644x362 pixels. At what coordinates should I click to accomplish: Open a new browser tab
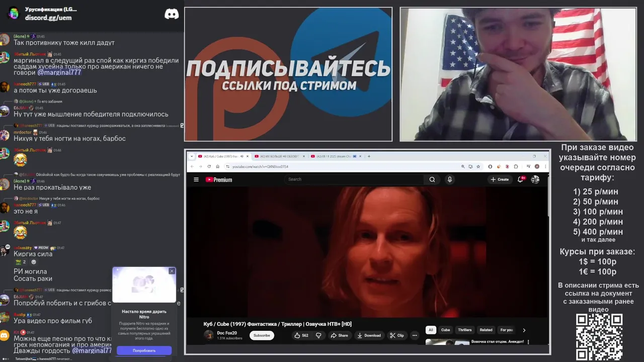[x=369, y=156]
